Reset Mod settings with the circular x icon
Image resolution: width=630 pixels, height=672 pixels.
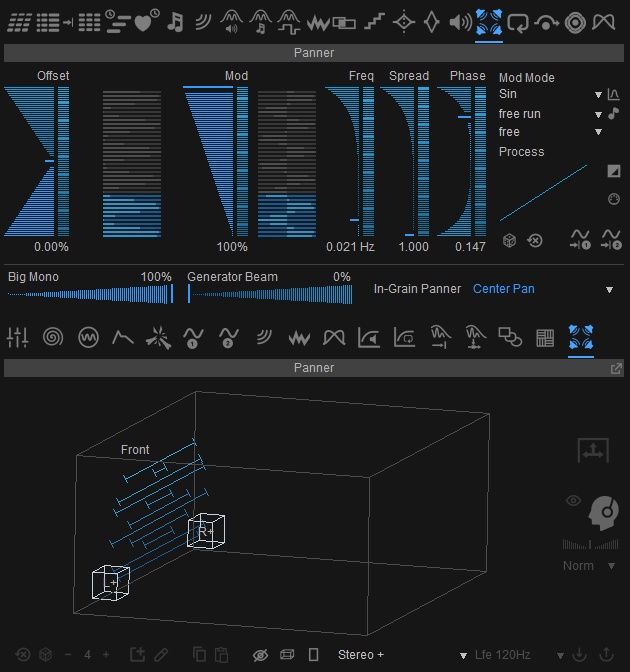click(535, 241)
